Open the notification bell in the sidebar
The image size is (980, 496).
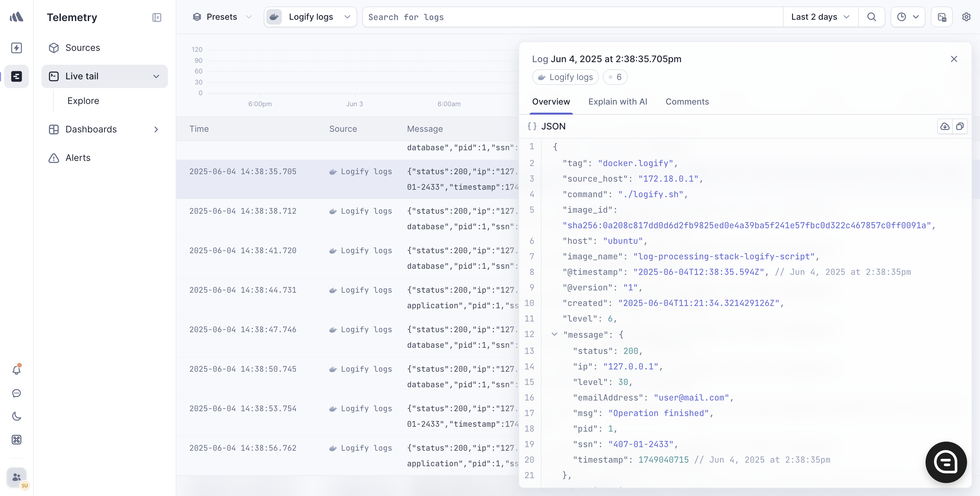(x=17, y=369)
